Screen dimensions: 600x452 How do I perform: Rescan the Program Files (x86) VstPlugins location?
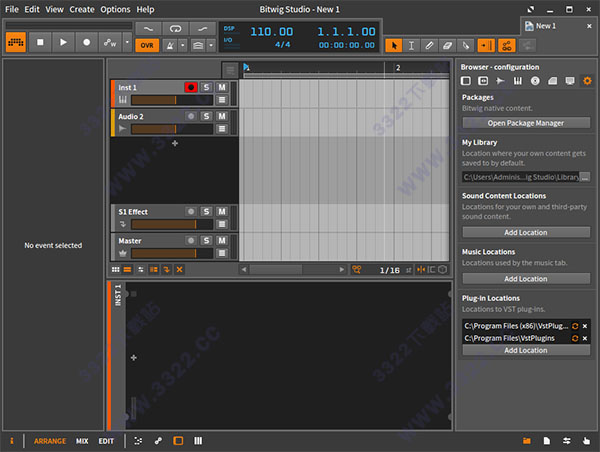[x=575, y=326]
